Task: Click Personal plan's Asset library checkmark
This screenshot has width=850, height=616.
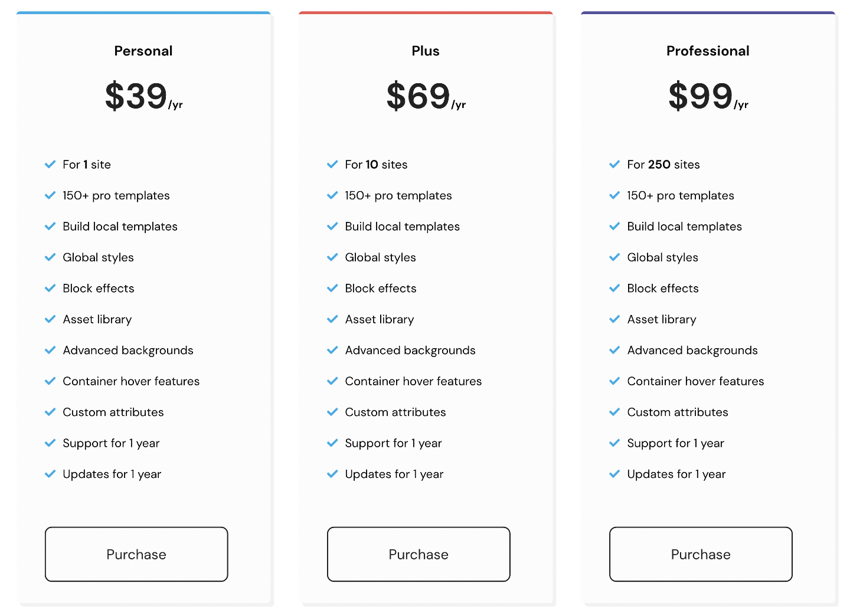Action: coord(50,319)
